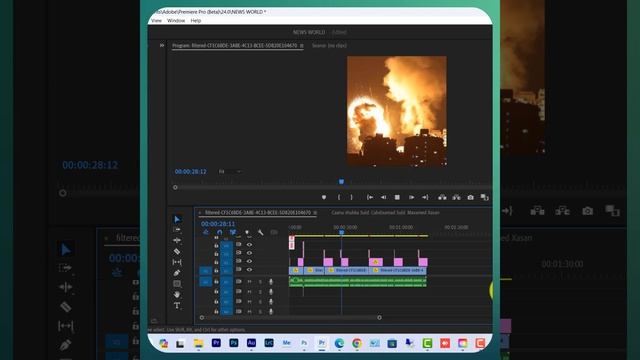Image resolution: width=640 pixels, height=360 pixels.
Task: Select the Slip tool
Action: 177,262
